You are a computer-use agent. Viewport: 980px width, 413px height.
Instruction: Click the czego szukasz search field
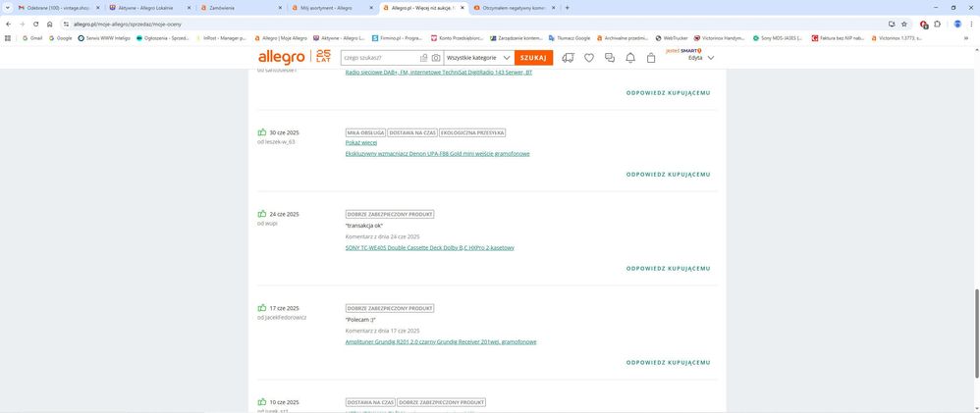click(x=379, y=58)
